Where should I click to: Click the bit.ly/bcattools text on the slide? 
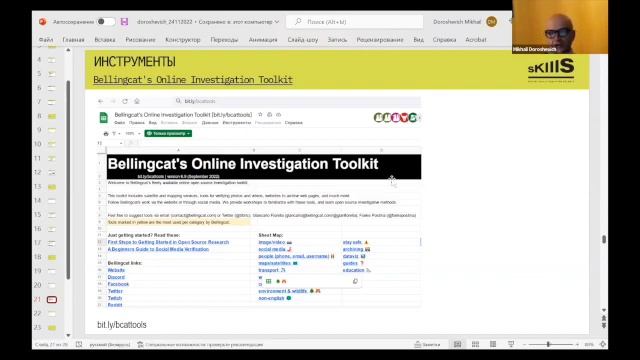point(122,325)
